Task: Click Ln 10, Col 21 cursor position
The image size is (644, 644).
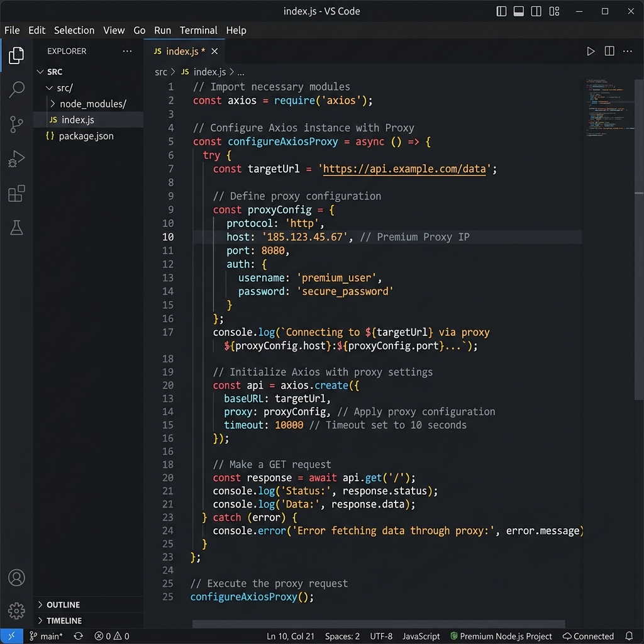Action: pyautogui.click(x=291, y=636)
